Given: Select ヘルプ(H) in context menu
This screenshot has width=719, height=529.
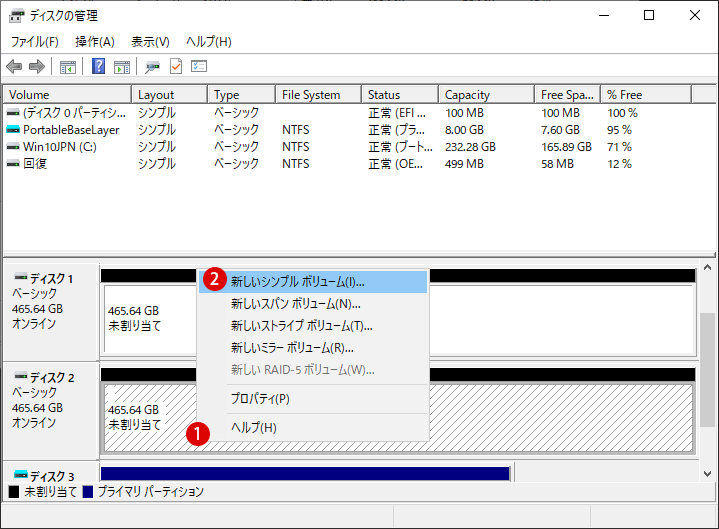Looking at the screenshot, I should point(313,428).
